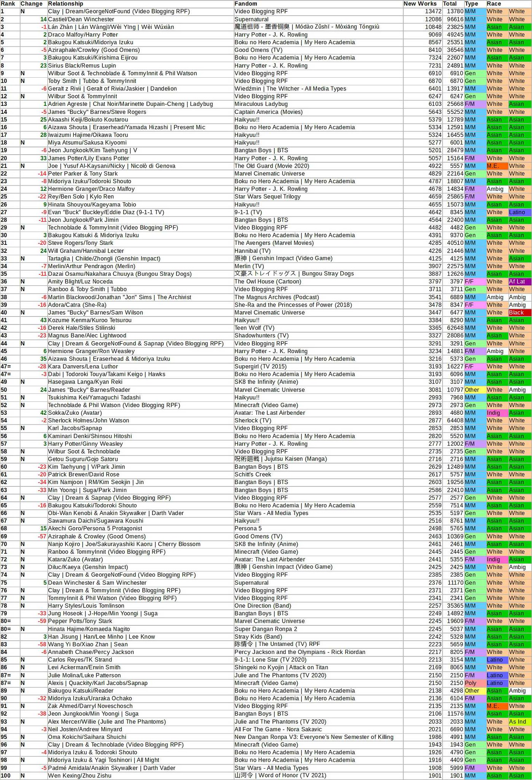This screenshot has height=780, width=532.
Task: Click the Type column header
Action: coord(475,4)
